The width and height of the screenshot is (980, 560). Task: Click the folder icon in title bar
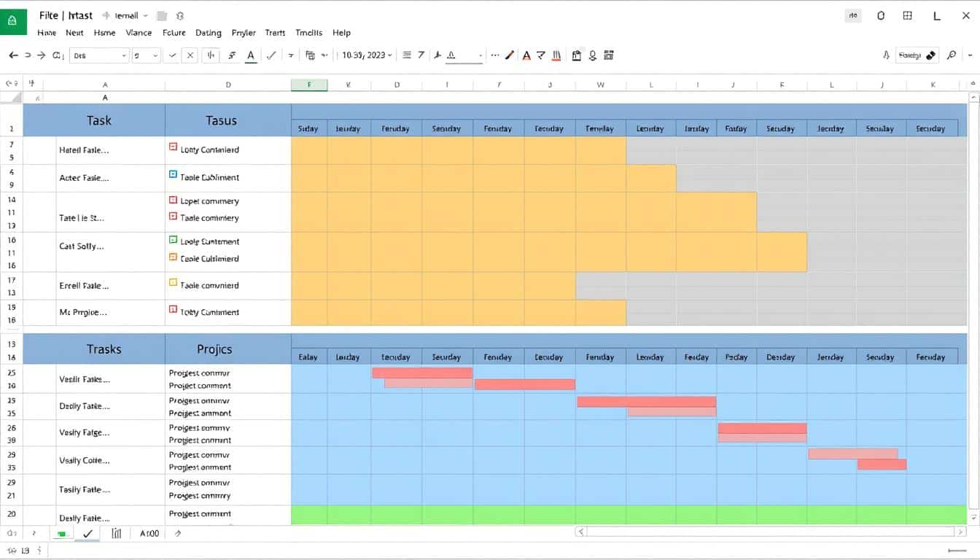[162, 15]
